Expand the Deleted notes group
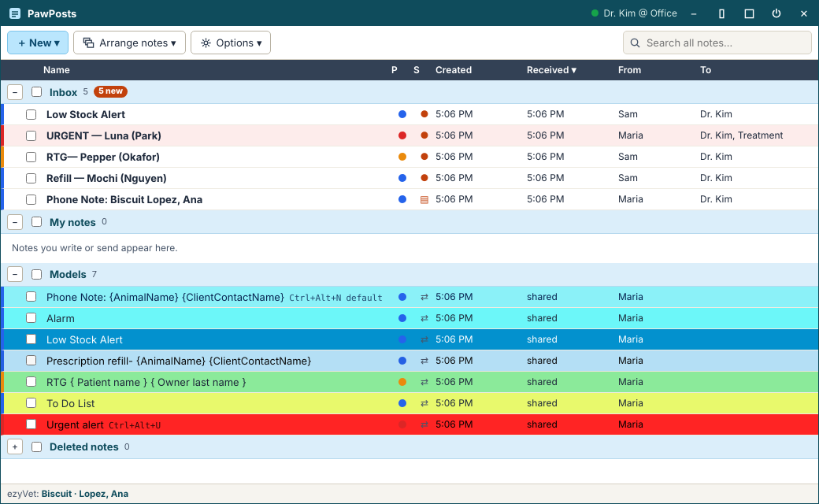This screenshot has width=819, height=504. tap(15, 447)
